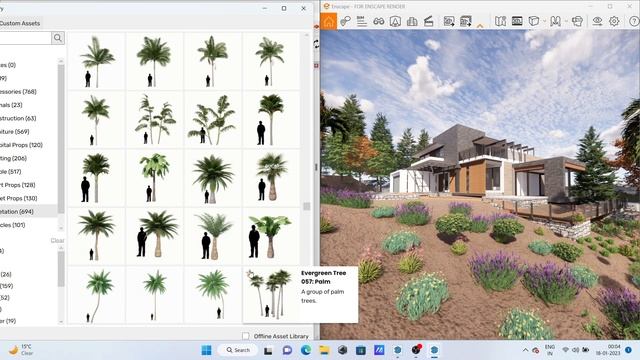Open File Explorer from taskbar
Viewport: 640px width, 360px height.
[324, 350]
